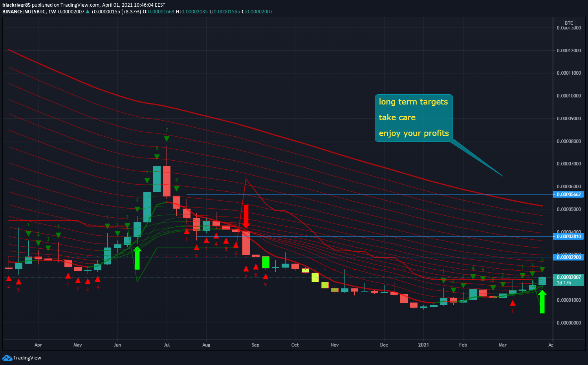Select the BTC currency label on price axis
This screenshot has height=365, width=588.
(x=569, y=23)
